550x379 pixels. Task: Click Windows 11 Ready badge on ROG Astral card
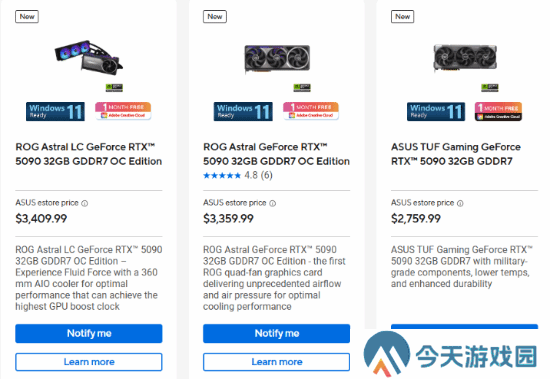243,112
